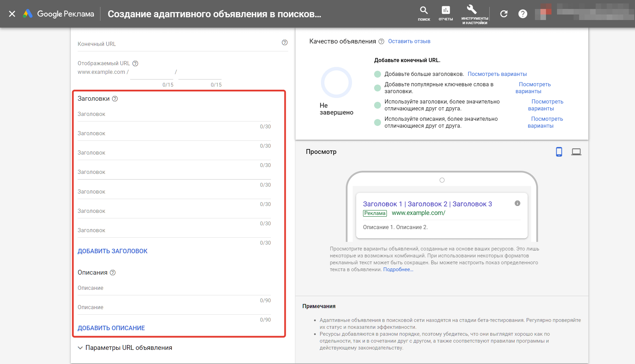635x364 pixels.
Task: Open help via the question mark icon
Action: pos(522,14)
